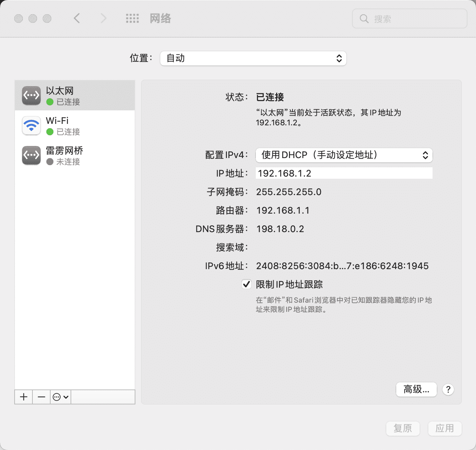Screen dimensions: 476x450
Task: Go back with the left chevron
Action: (x=77, y=18)
